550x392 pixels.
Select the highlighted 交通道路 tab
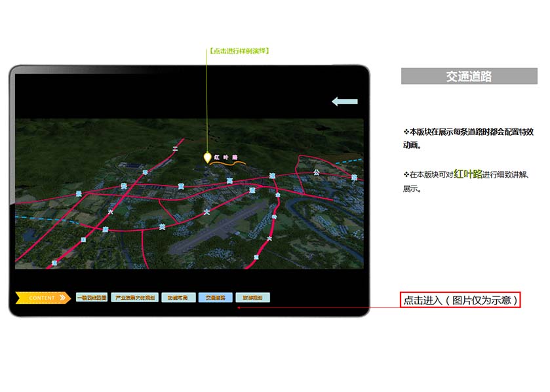click(x=215, y=298)
